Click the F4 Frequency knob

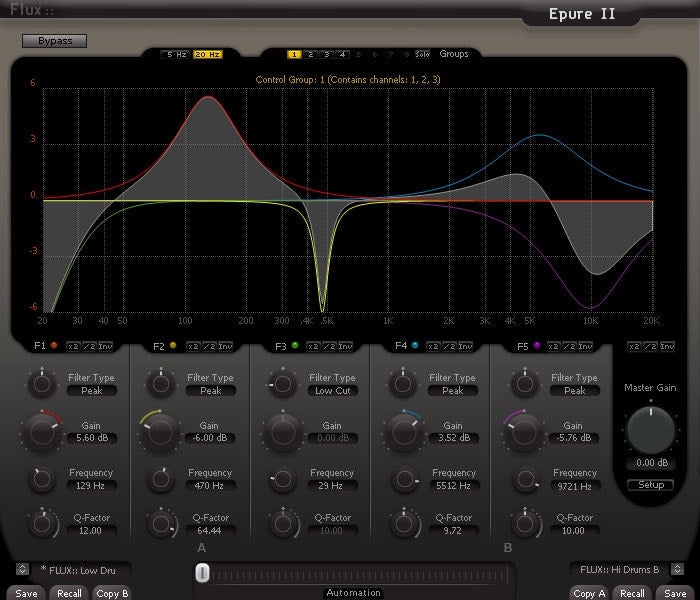pyautogui.click(x=405, y=479)
